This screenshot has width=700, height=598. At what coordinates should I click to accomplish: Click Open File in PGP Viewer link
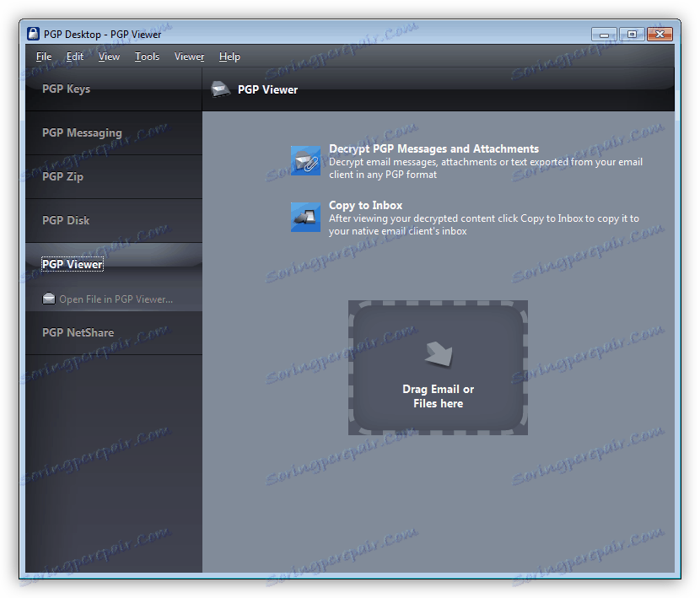coord(116,299)
